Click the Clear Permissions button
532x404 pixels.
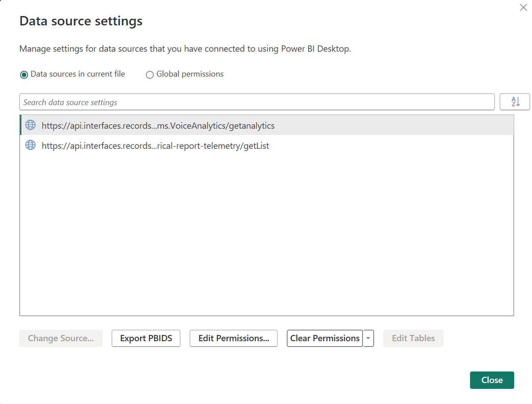(x=324, y=338)
